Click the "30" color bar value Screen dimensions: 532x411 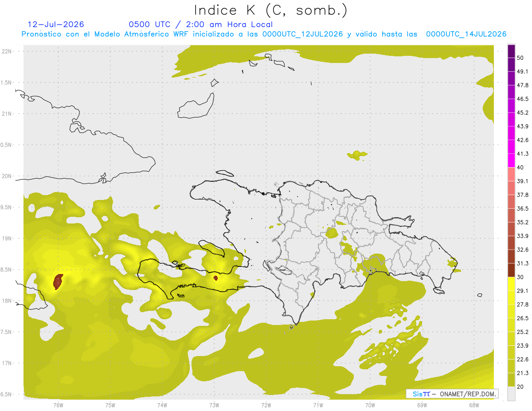(x=520, y=277)
